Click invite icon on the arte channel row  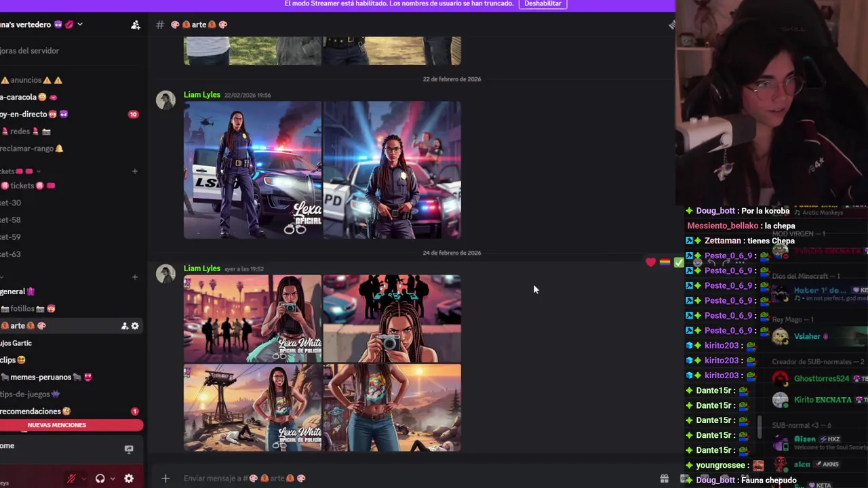(125, 326)
